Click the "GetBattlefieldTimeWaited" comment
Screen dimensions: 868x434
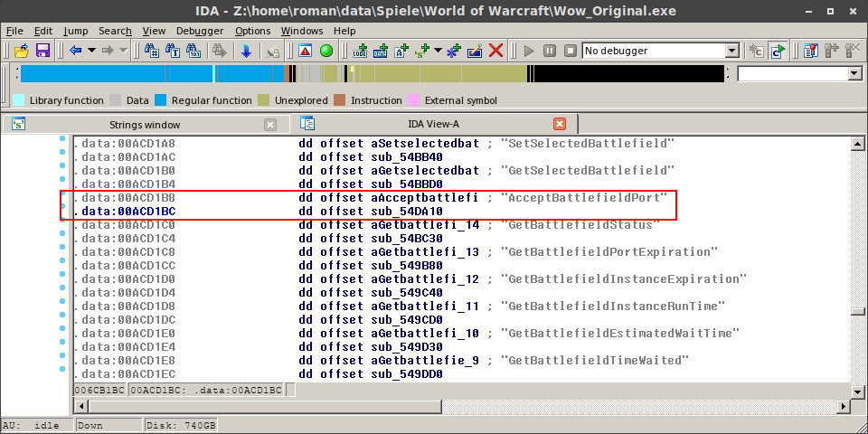(x=595, y=361)
